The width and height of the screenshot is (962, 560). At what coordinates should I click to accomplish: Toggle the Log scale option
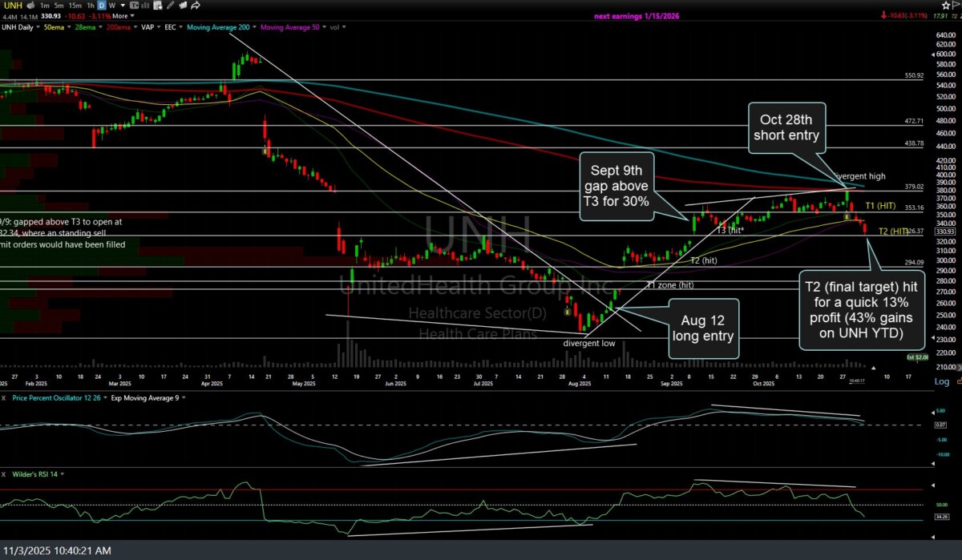941,381
